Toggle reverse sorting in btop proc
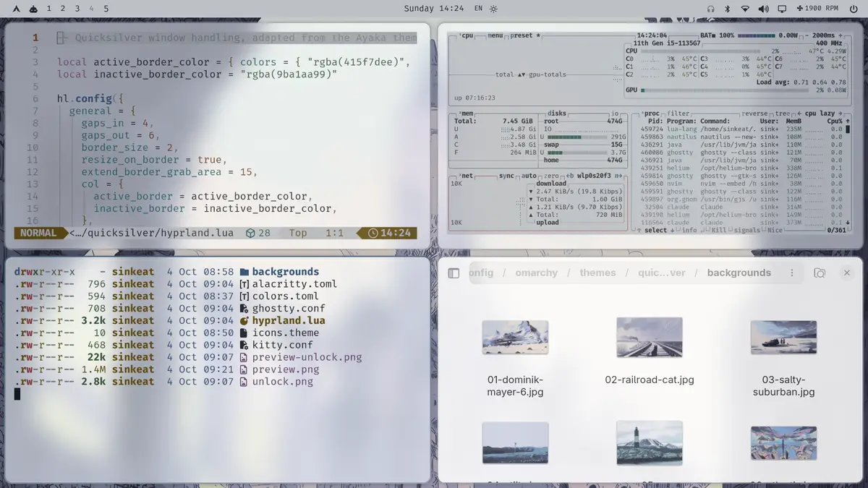This screenshot has width=868, height=488. (x=754, y=114)
